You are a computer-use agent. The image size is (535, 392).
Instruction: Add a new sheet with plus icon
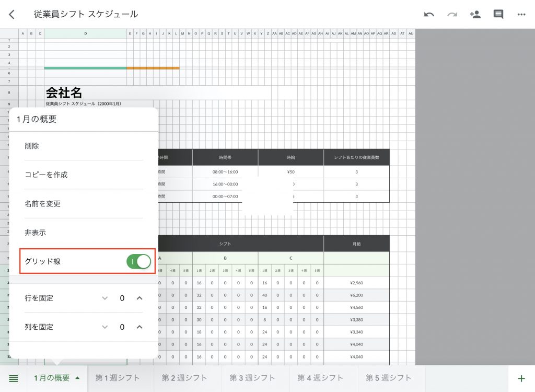521,378
